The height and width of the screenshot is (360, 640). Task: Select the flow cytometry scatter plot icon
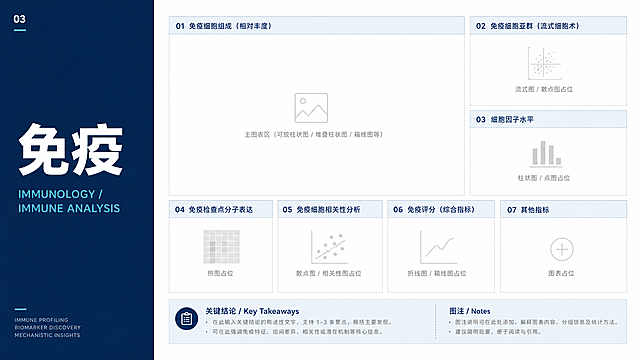pos(544,63)
